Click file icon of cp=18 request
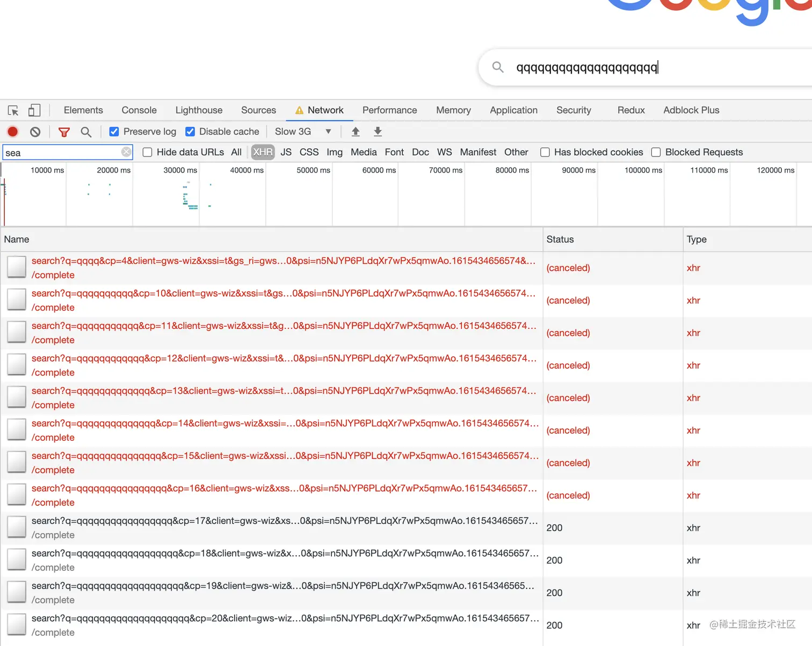This screenshot has height=646, width=812. pyautogui.click(x=17, y=560)
